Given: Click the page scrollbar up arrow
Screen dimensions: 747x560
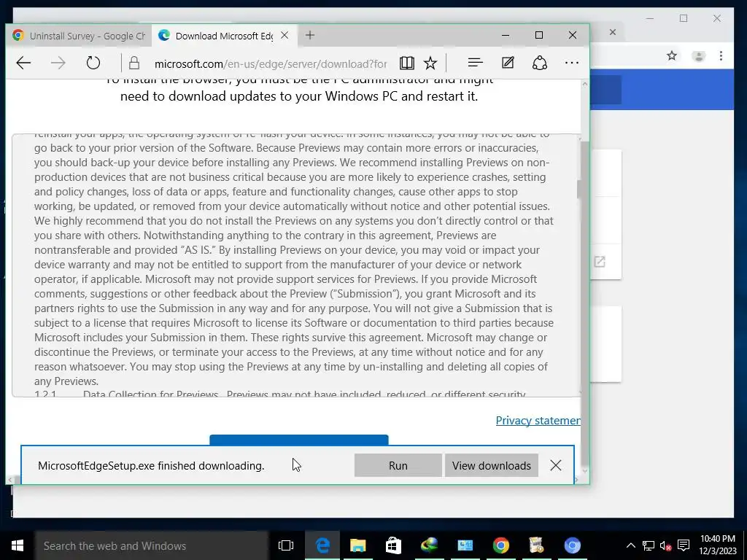Looking at the screenshot, I should 586,85.
